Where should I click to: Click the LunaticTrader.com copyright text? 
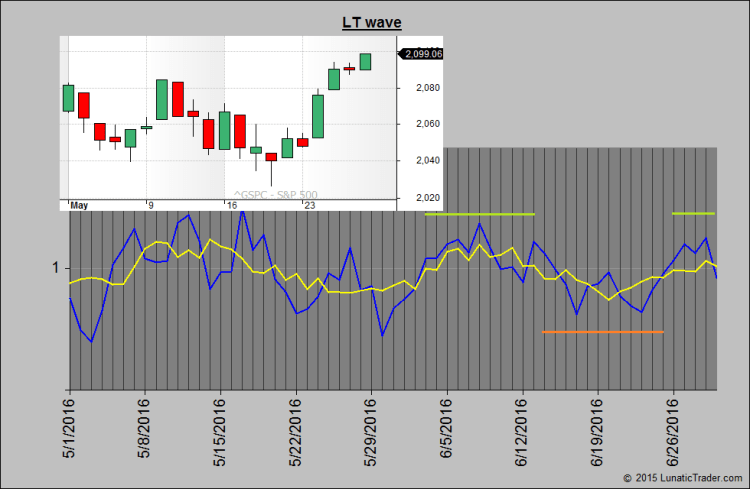[x=683, y=480]
